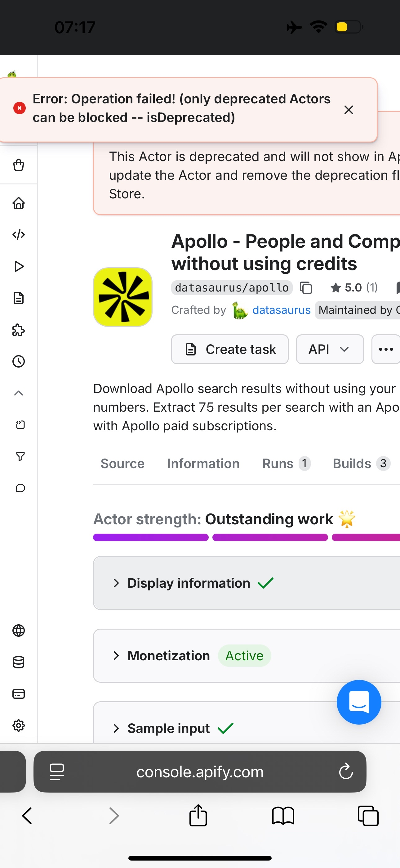
Task: Open Integrations puzzle piece icon
Action: [x=19, y=330]
